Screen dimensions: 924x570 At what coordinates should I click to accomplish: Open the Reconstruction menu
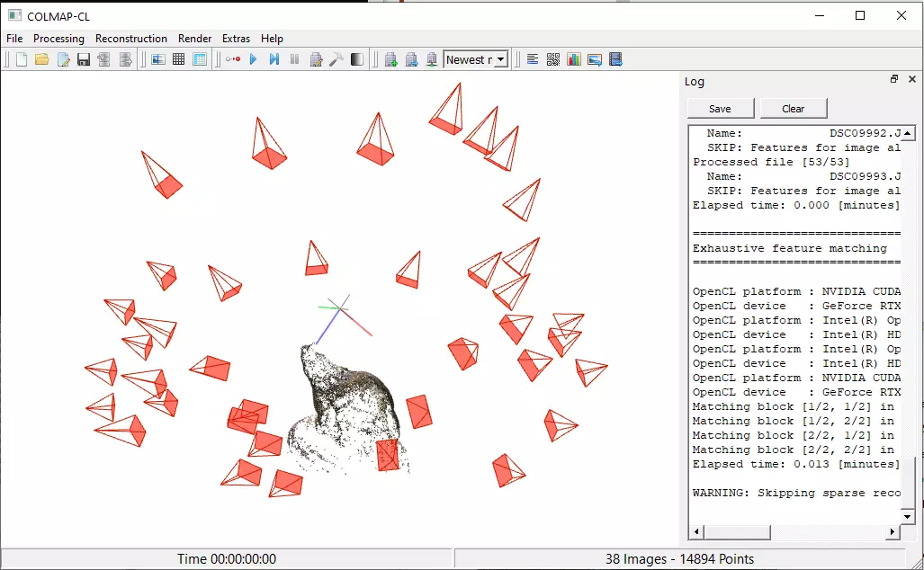[x=131, y=39]
